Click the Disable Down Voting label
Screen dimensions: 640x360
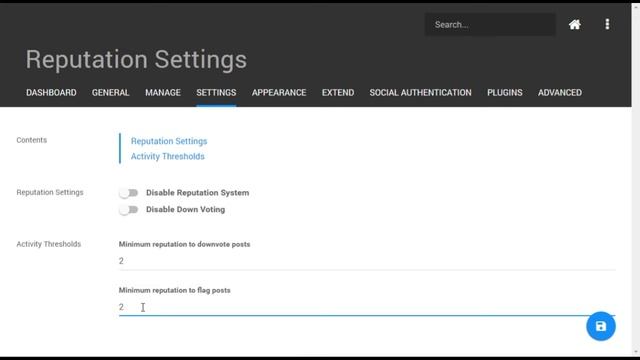tap(185, 209)
